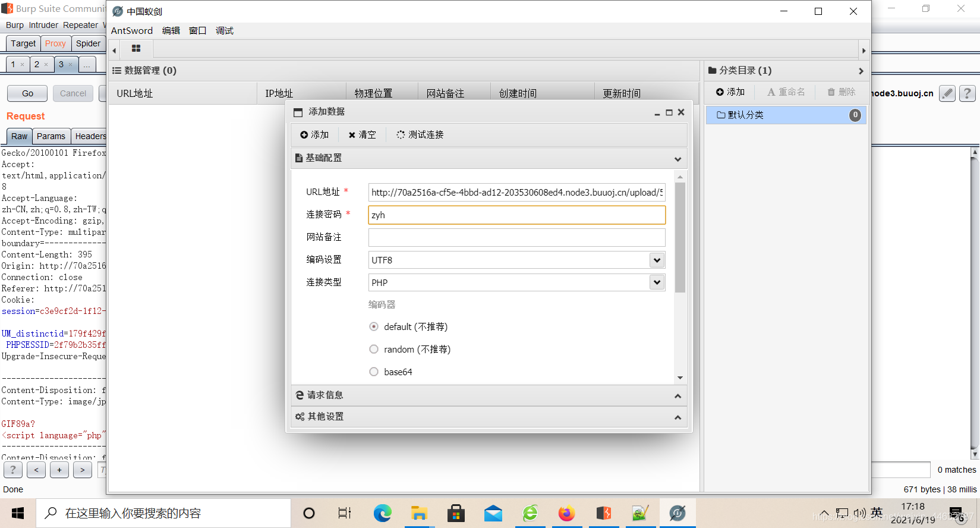980x528 pixels.
Task: Open the 编码设置 UTF8 dropdown
Action: (x=657, y=260)
